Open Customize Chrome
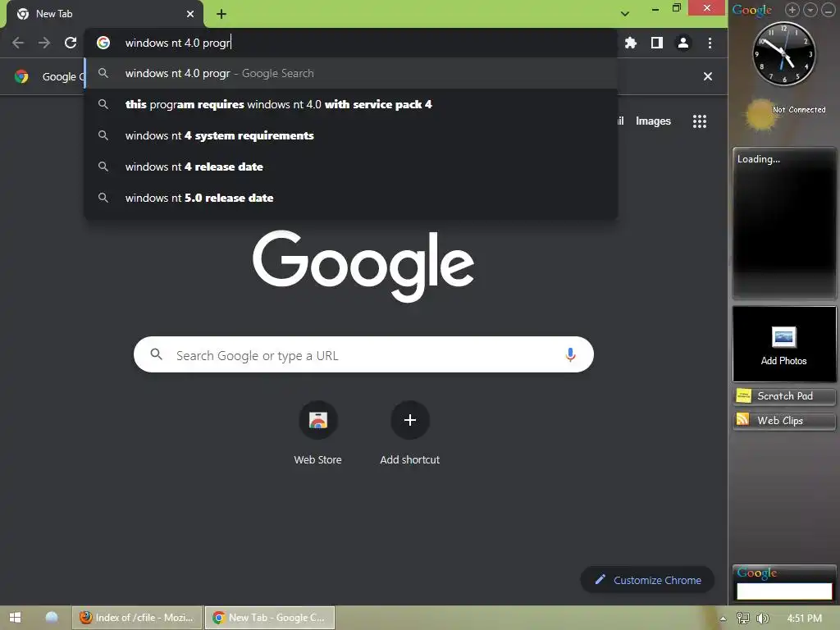Screen dimensions: 840x630 (x=647, y=580)
